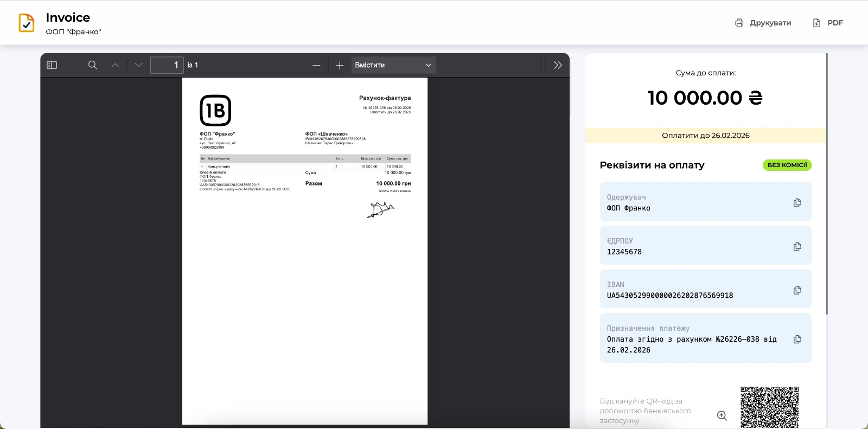Open the Вмістити zoom level dropdown

tap(393, 65)
